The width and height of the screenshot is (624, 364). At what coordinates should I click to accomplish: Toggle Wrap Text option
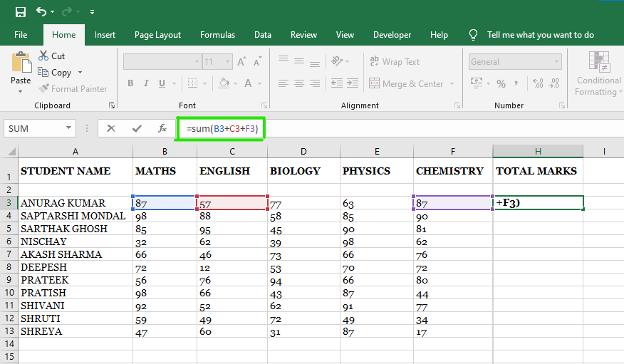[x=395, y=62]
